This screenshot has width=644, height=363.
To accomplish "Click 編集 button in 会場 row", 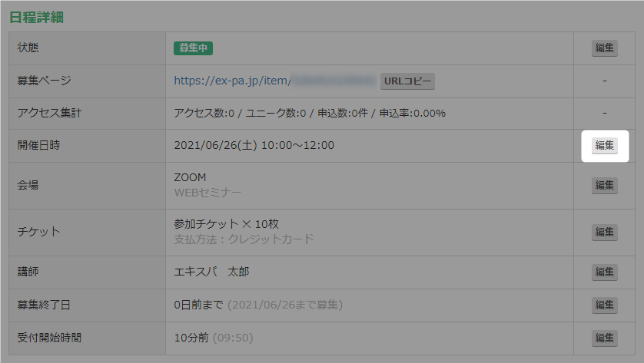I will click(604, 186).
